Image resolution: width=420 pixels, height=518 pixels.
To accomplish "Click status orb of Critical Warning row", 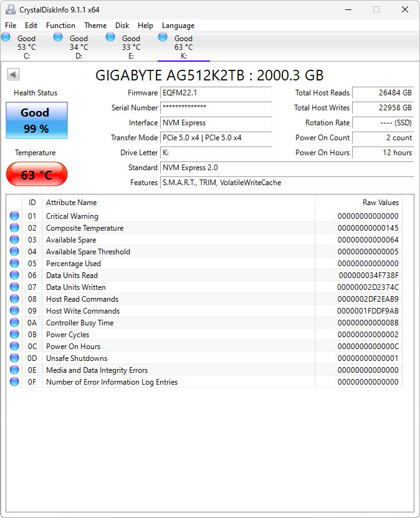I will [x=14, y=216].
